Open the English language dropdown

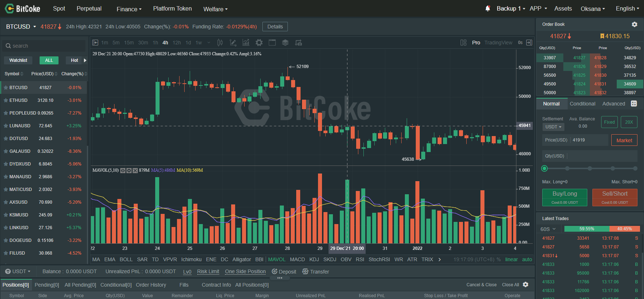click(x=628, y=8)
